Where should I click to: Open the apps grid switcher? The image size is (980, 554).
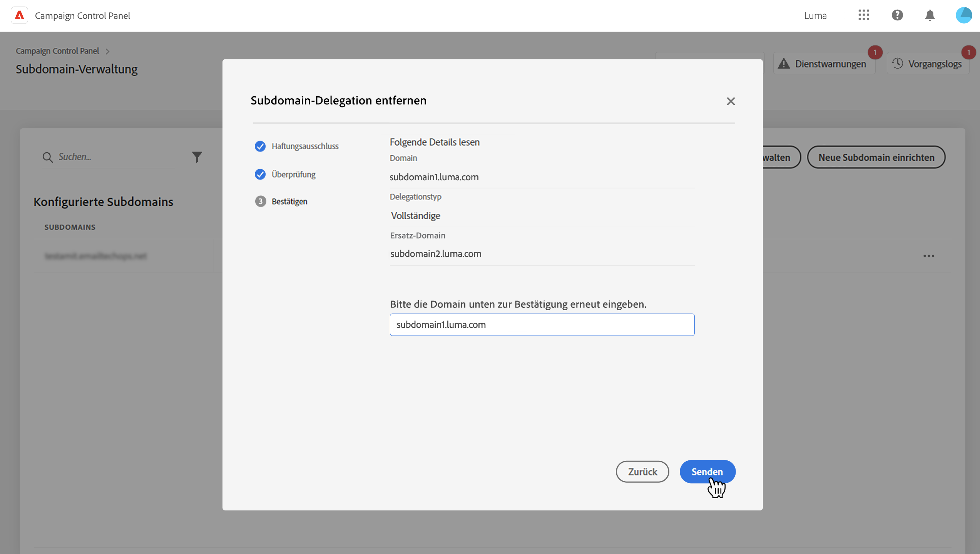click(863, 15)
